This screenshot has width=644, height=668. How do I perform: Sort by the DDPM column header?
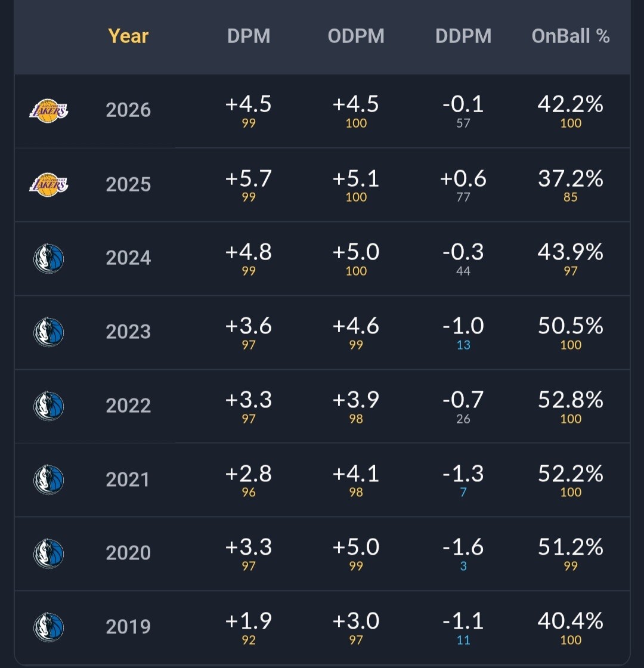[463, 36]
